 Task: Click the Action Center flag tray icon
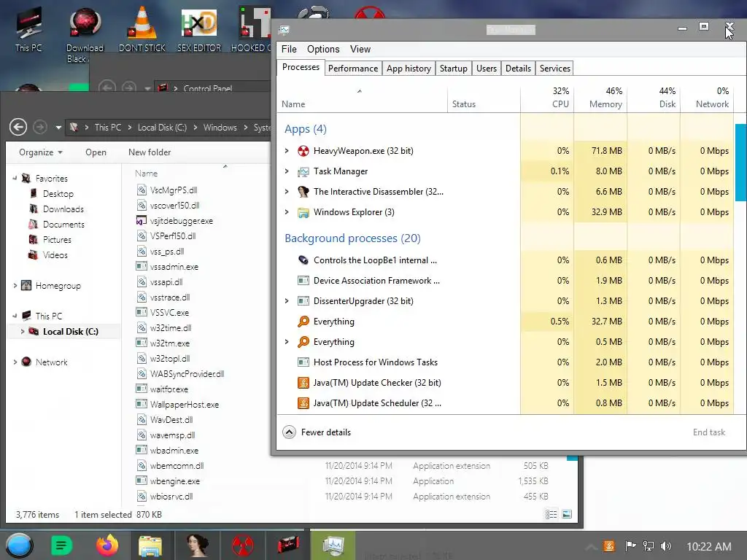630,546
